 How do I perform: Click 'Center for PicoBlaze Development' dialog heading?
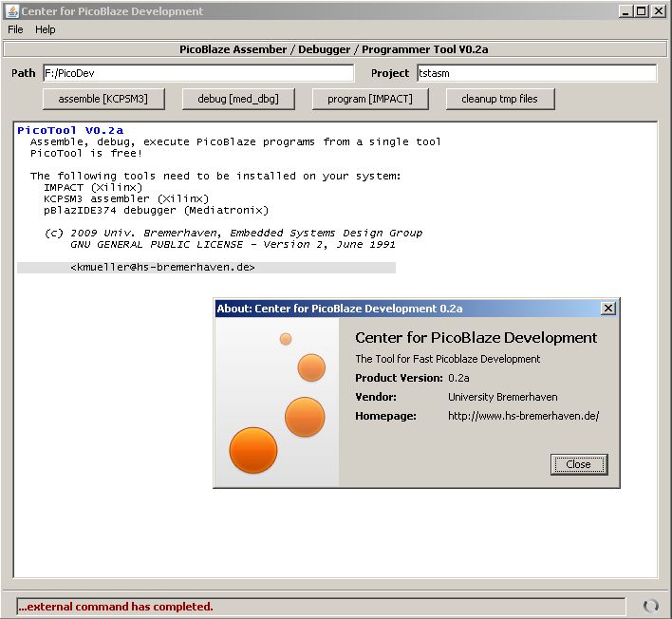point(476,338)
